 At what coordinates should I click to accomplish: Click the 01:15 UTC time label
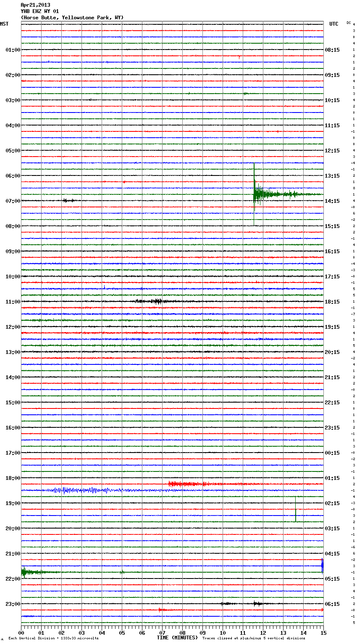pyautogui.click(x=332, y=478)
